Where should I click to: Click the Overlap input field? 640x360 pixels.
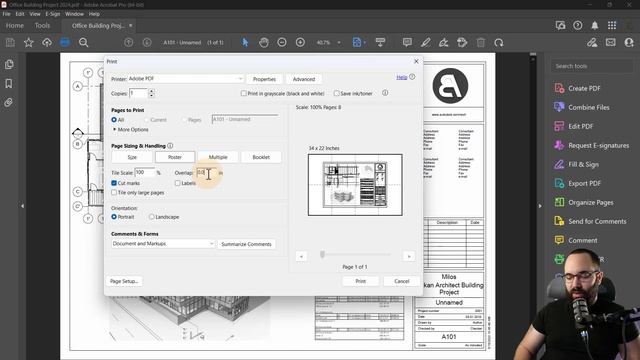point(207,173)
